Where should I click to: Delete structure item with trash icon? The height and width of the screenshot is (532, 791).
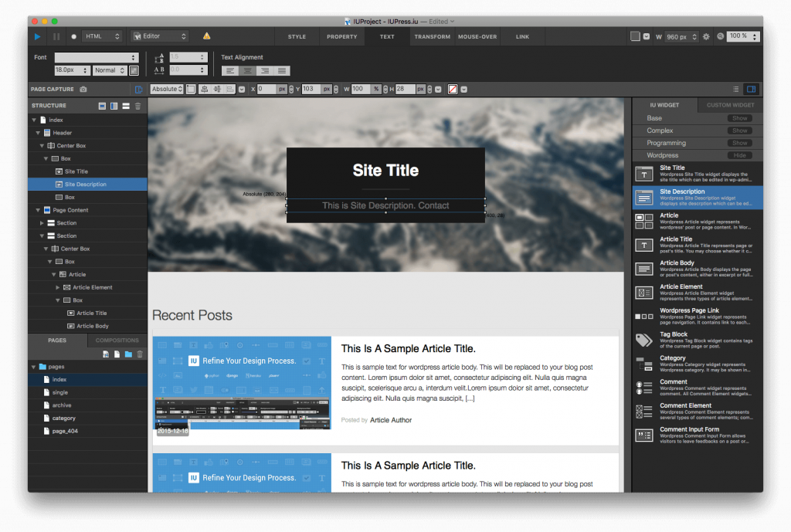[x=137, y=106]
